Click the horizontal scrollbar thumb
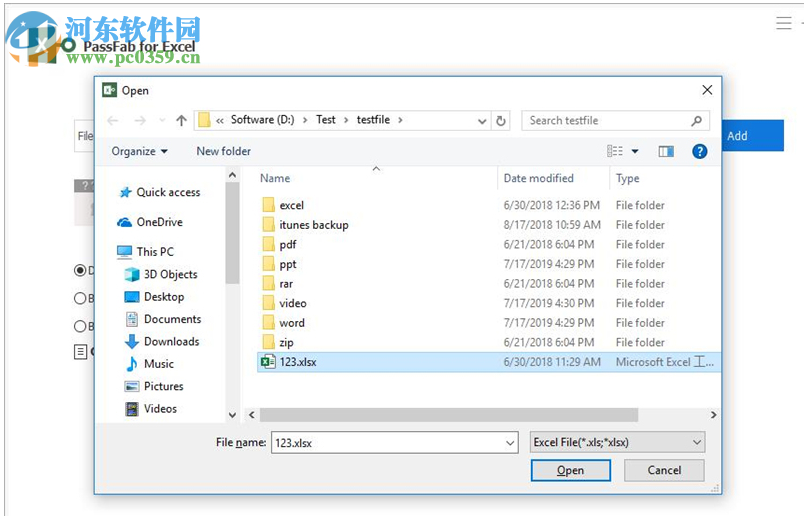This screenshot has width=804, height=516. coord(449,415)
